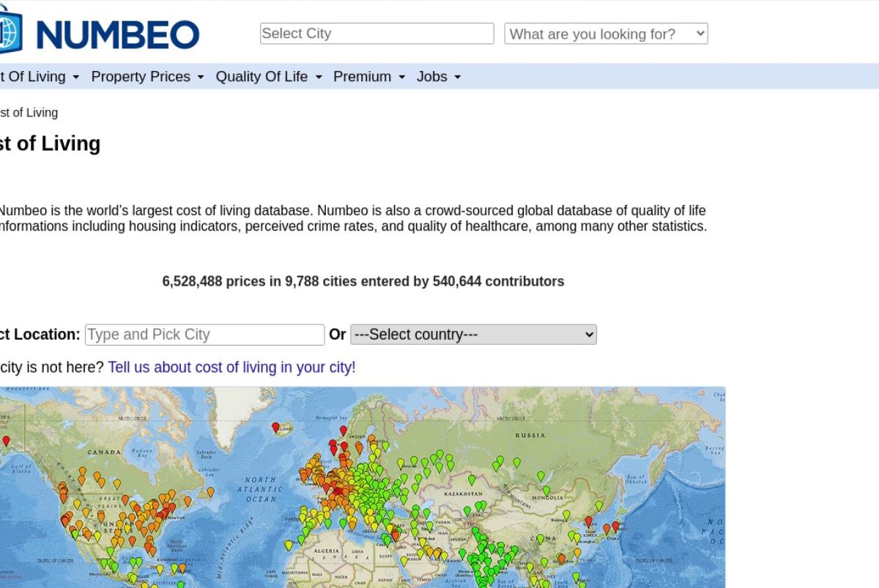Click the RUSSIA label on the map
Image resolution: width=879 pixels, height=588 pixels.
click(x=530, y=435)
